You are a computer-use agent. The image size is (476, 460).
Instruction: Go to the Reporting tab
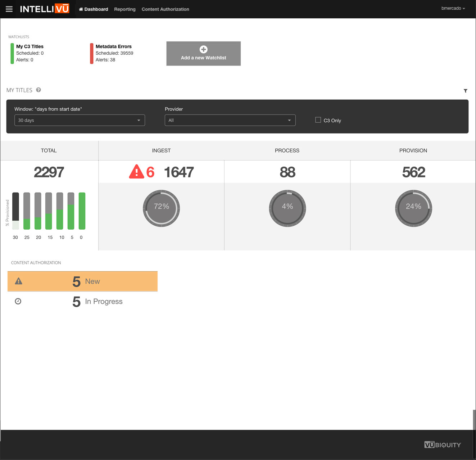(124, 9)
